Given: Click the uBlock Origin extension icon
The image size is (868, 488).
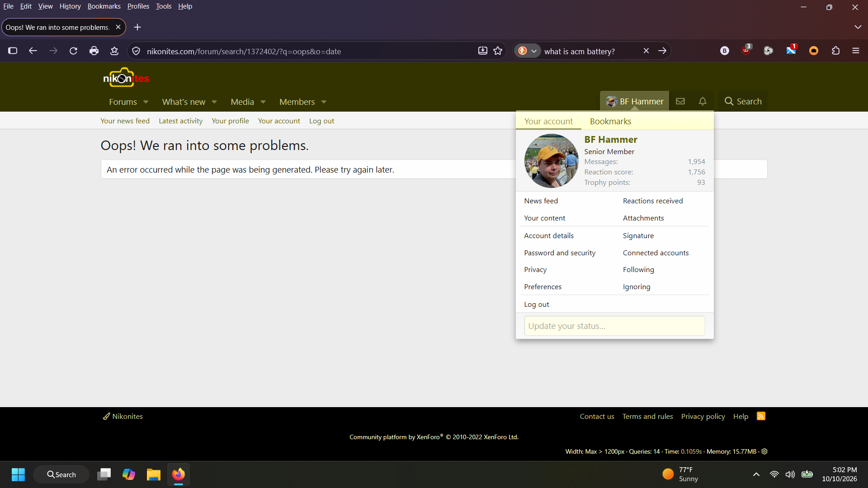Looking at the screenshot, I should click(x=746, y=50).
